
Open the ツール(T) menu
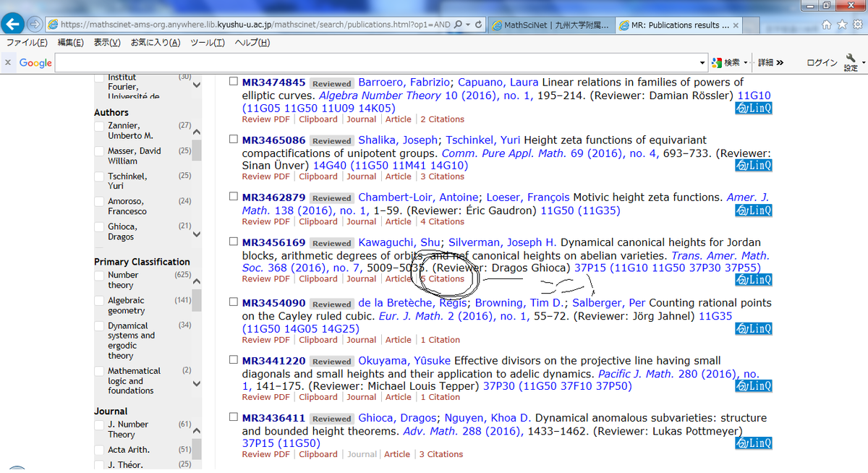pyautogui.click(x=208, y=43)
